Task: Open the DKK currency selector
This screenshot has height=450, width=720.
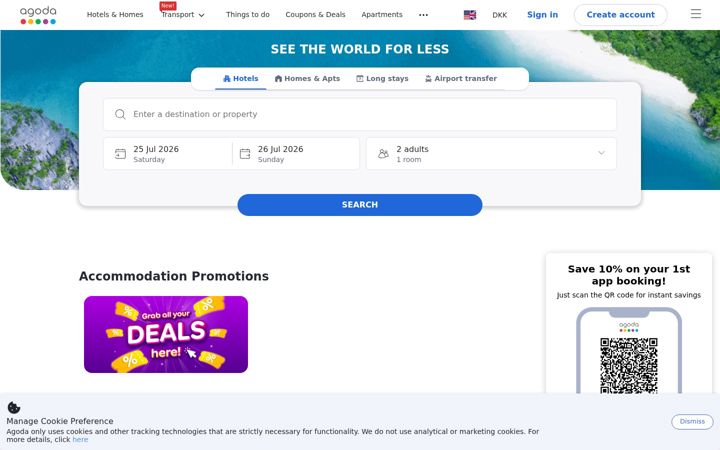Action: coord(500,15)
